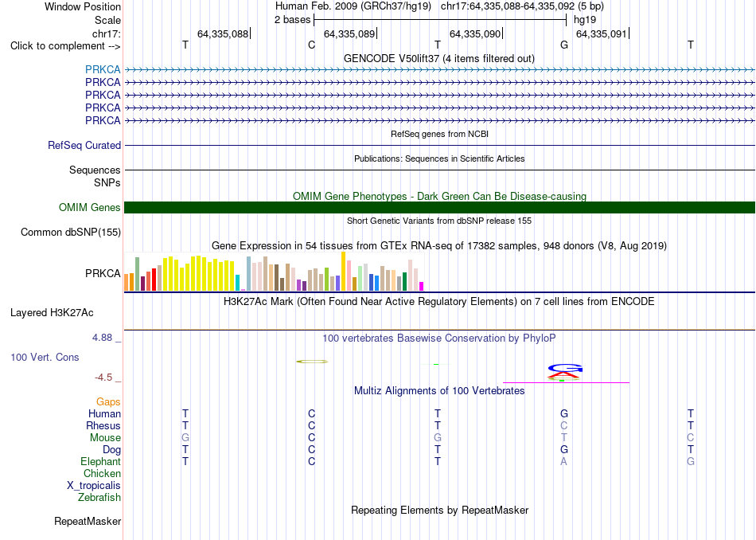This screenshot has width=756, height=540.
Task: Click the A base in the Elephant alignment row
Action: (563, 461)
